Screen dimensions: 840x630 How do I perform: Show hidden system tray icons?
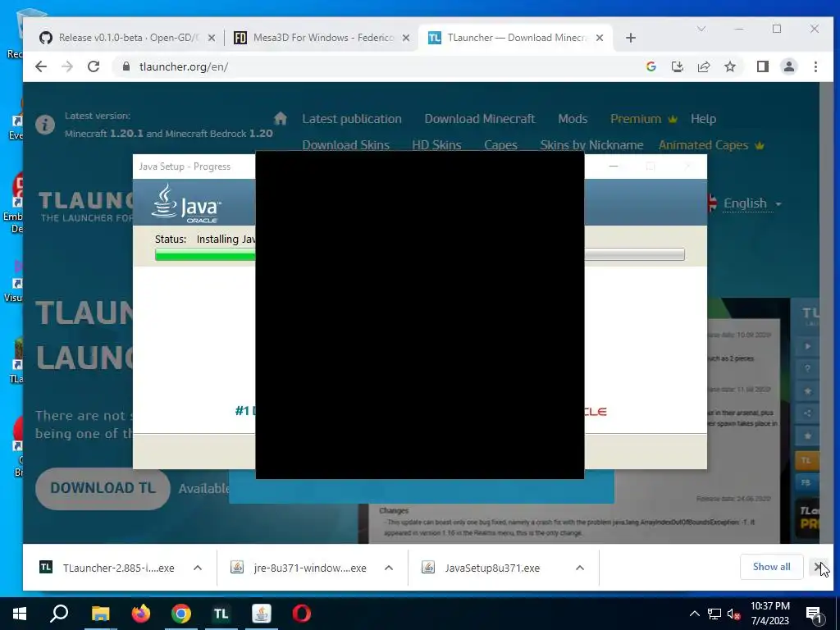(x=694, y=614)
